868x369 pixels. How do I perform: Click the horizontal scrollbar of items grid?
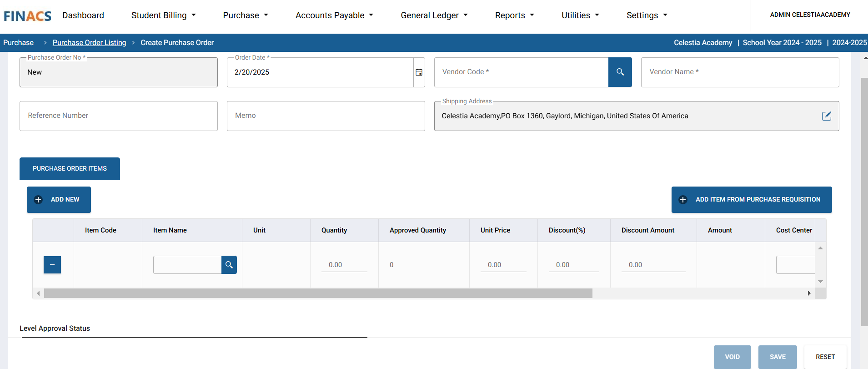318,293
